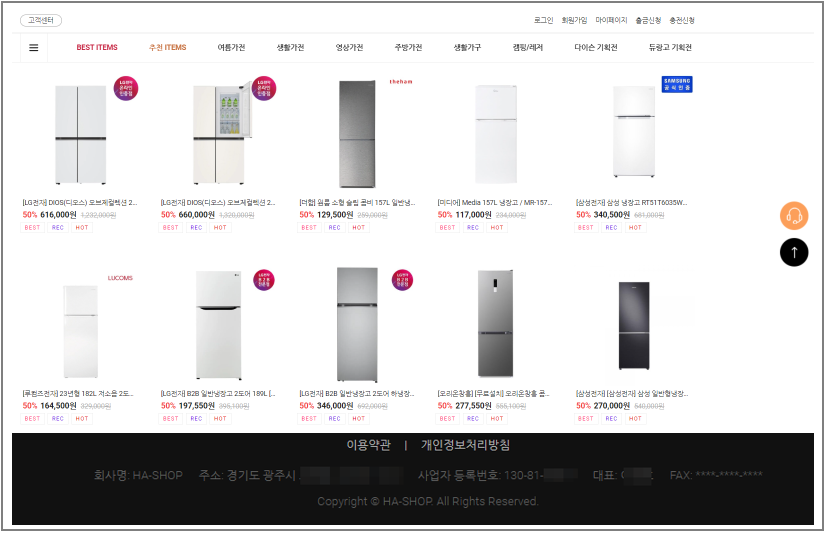Select the BEST ITEMS menu tab

click(x=97, y=47)
